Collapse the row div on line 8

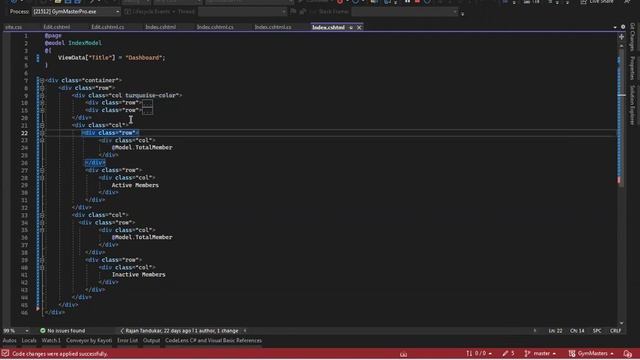point(42,88)
